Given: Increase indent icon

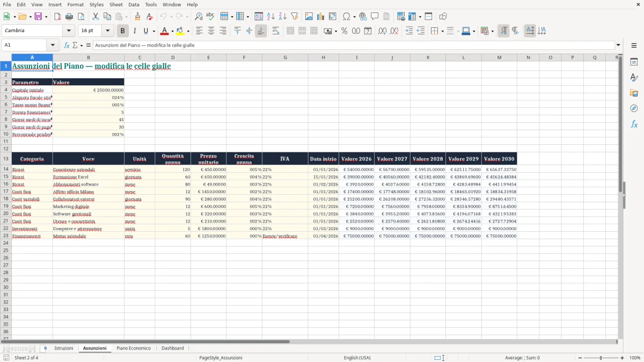Looking at the screenshot, I should tap(409, 31).
